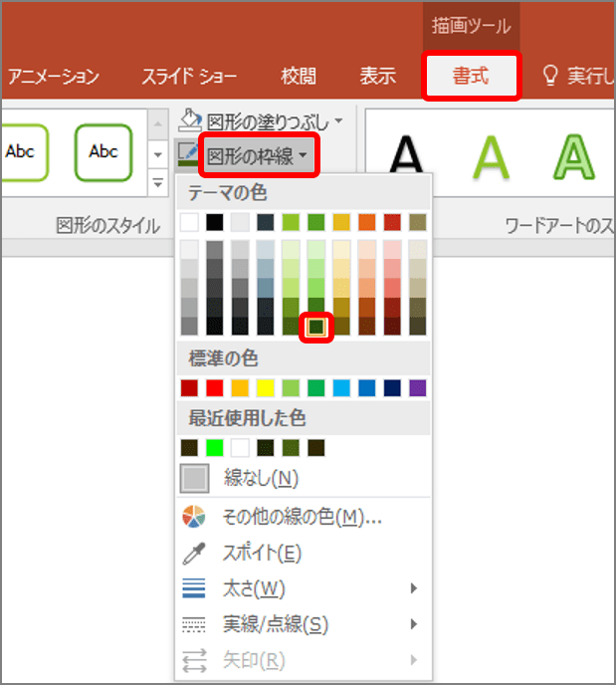Open the 校閲 tab
This screenshot has height=685, width=616.
pos(299,77)
